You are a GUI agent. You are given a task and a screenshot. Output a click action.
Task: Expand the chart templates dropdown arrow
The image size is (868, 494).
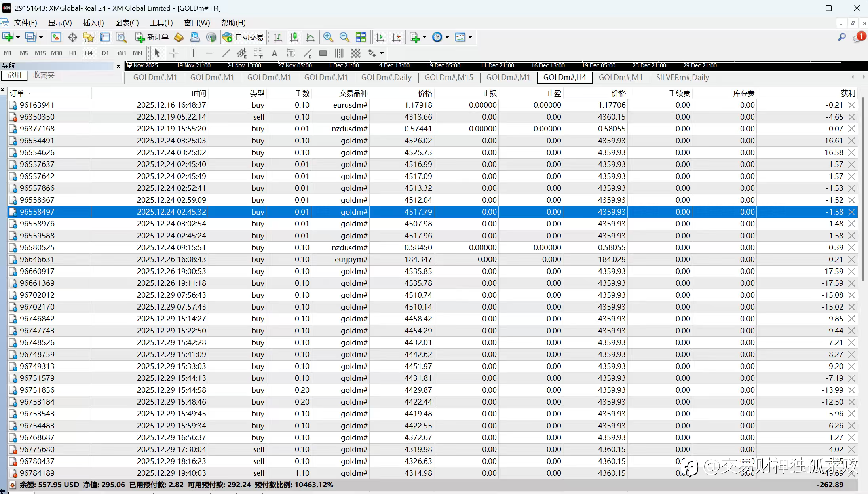click(470, 37)
